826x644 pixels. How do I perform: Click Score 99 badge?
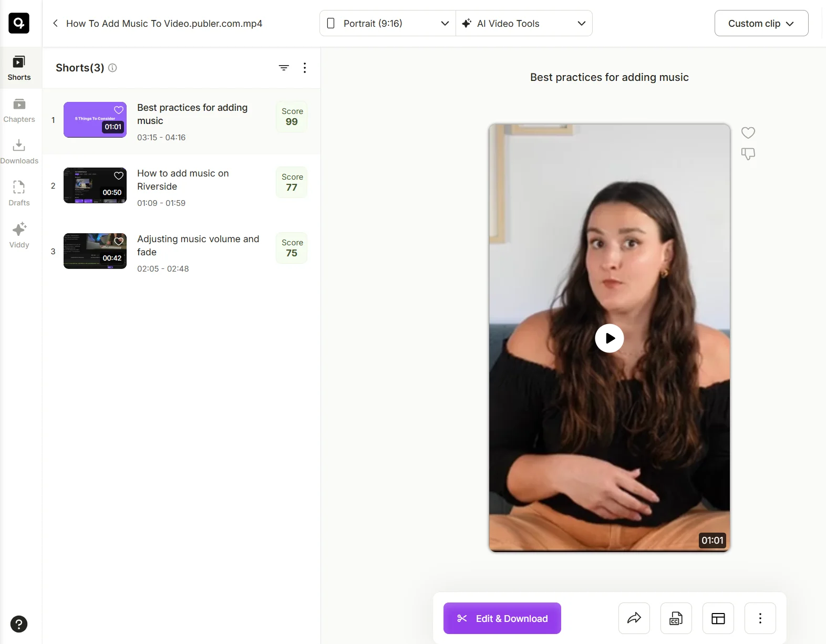(292, 117)
